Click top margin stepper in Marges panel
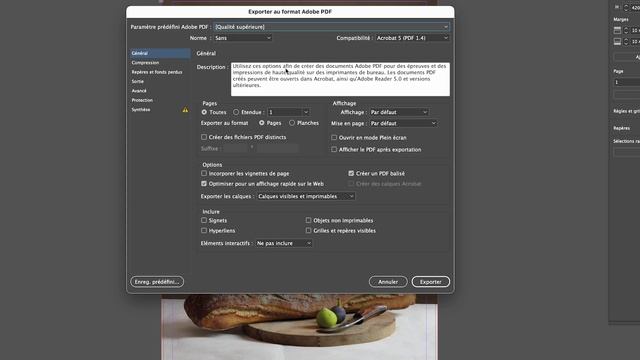 (x=626, y=30)
